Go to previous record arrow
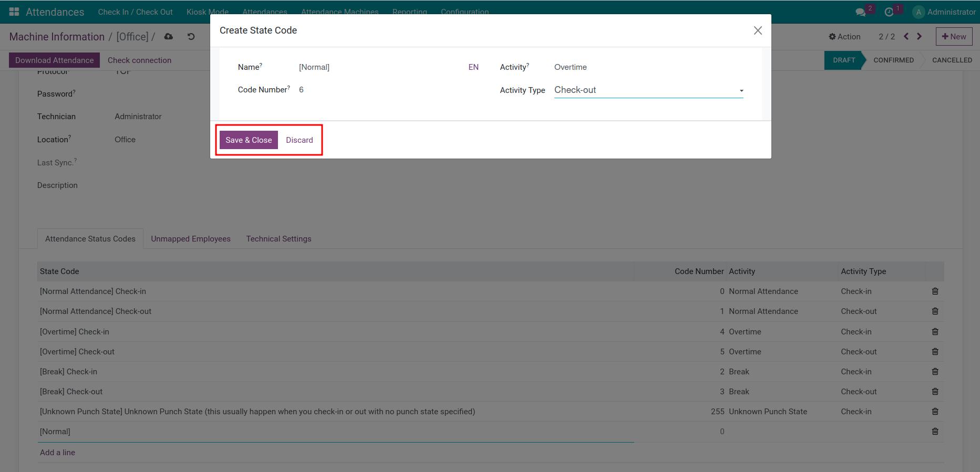Screen dimensions: 980x472 (x=906, y=37)
